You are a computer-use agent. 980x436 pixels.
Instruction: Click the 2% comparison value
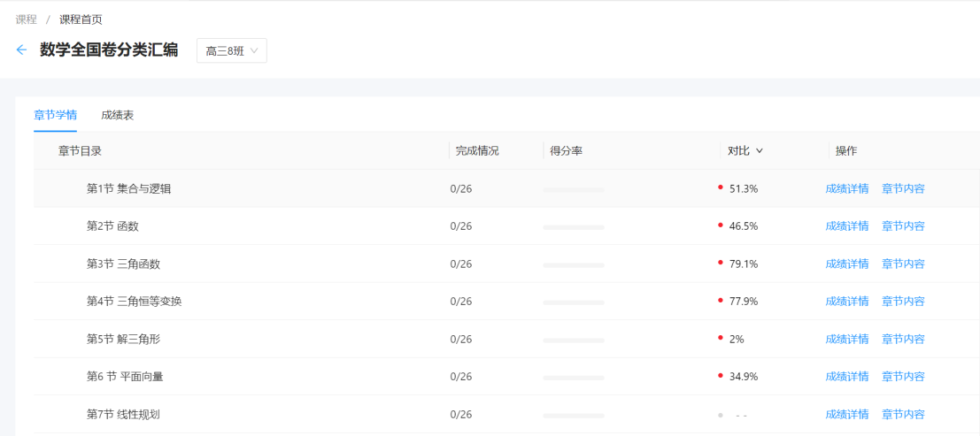tap(737, 340)
